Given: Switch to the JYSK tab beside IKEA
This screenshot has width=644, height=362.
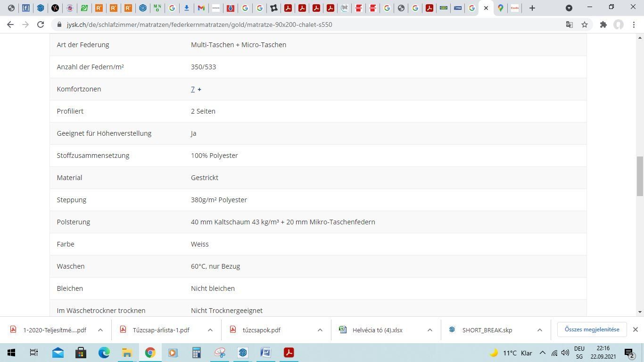Looking at the screenshot, I should [457, 8].
